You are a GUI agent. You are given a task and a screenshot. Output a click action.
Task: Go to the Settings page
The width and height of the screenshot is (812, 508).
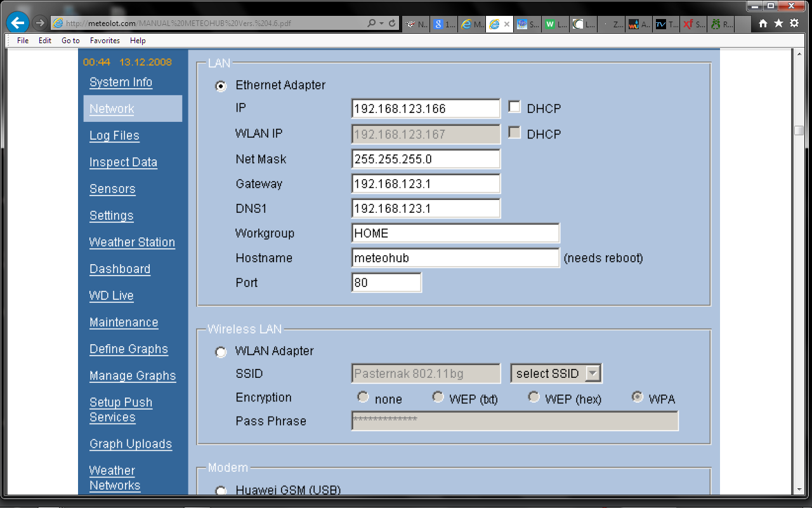point(111,216)
